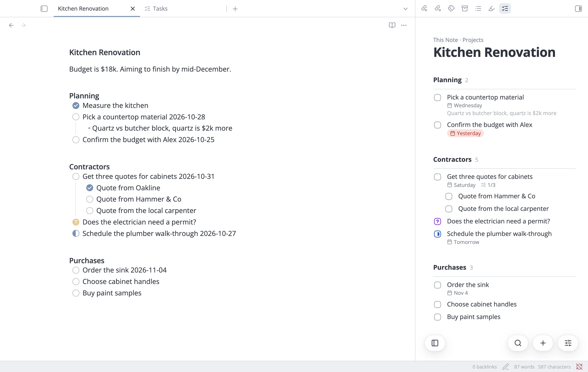The image size is (588, 372).
Task: Toggle the 1/3 subtask indicator for cabinets quotes
Action: pos(488,185)
